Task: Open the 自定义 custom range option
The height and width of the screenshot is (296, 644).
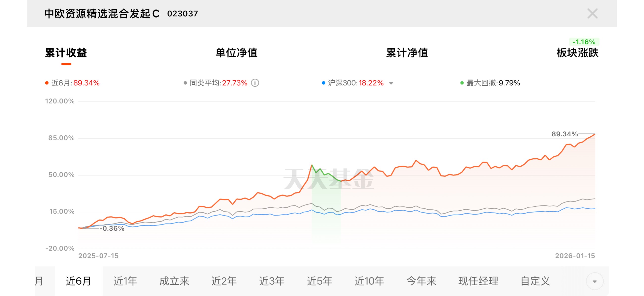Action: (x=535, y=281)
